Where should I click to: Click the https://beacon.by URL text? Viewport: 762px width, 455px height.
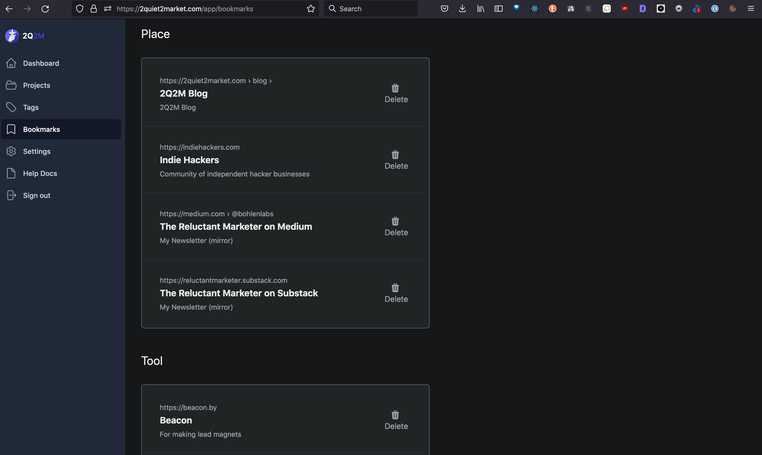coord(188,408)
